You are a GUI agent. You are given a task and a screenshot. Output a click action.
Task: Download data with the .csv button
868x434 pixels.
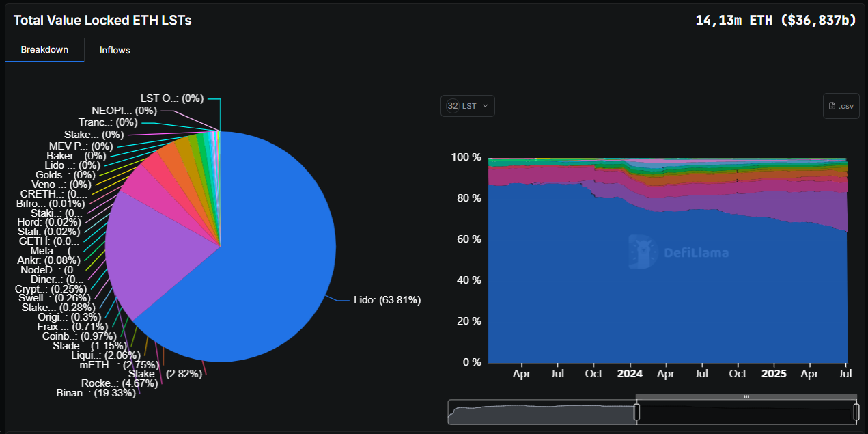click(x=841, y=106)
